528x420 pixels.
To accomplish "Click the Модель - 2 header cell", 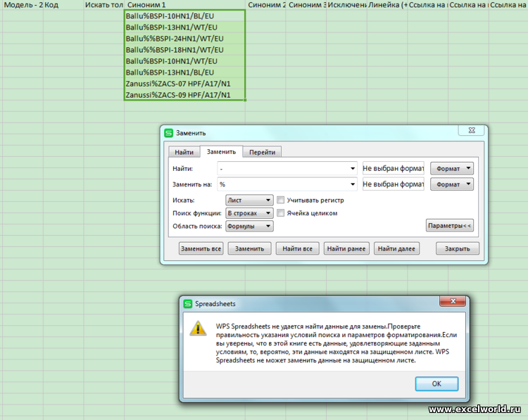I will tap(23, 5).
